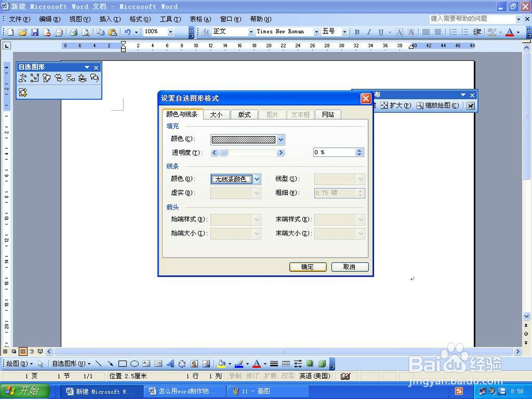Toggle Bold formatting

(357, 32)
